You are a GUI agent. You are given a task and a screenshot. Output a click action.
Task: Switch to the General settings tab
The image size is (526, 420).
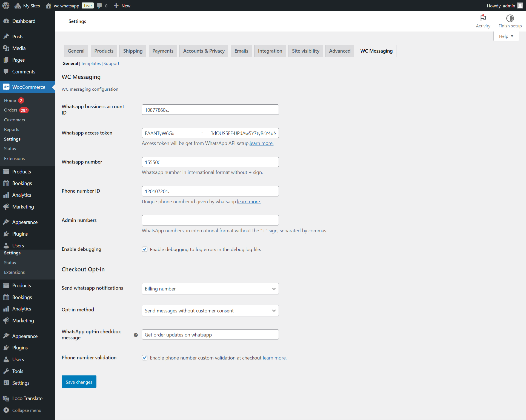click(76, 51)
